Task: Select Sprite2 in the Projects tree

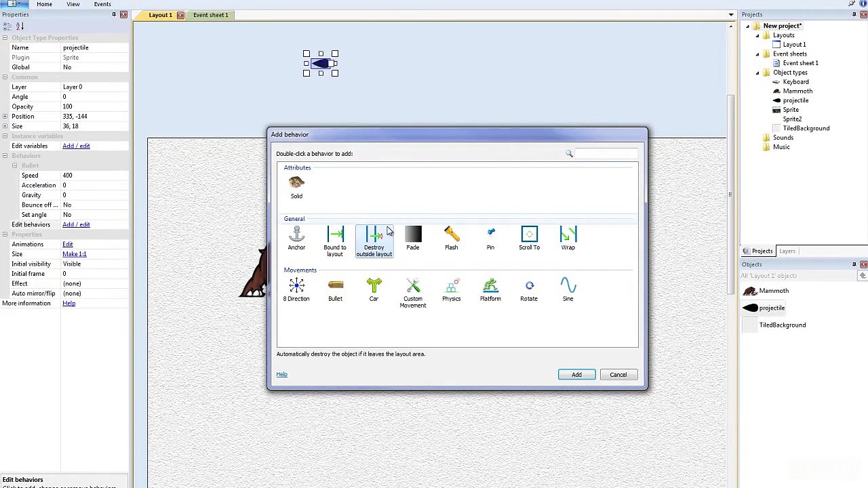Action: [x=792, y=119]
